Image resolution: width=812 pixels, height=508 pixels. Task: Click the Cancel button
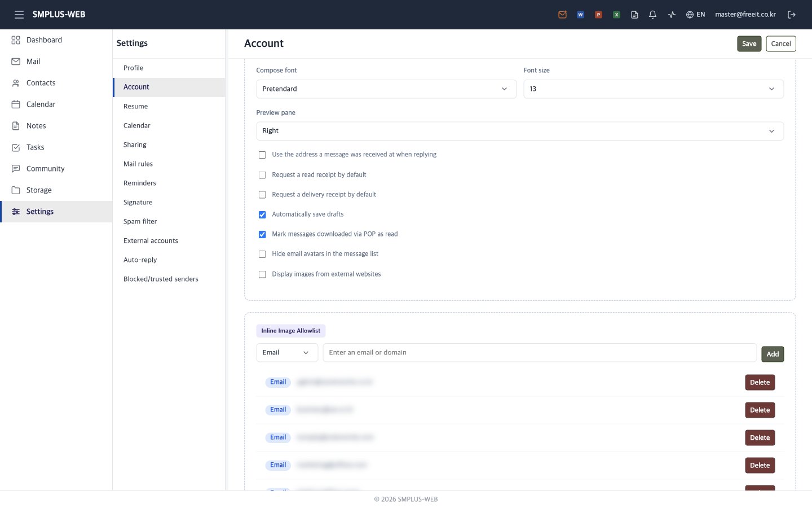[x=780, y=44]
